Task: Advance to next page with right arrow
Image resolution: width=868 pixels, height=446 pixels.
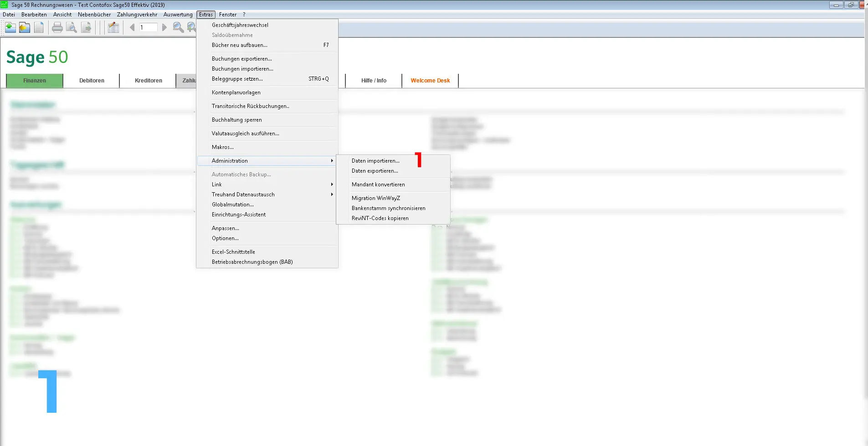Action: 164,28
